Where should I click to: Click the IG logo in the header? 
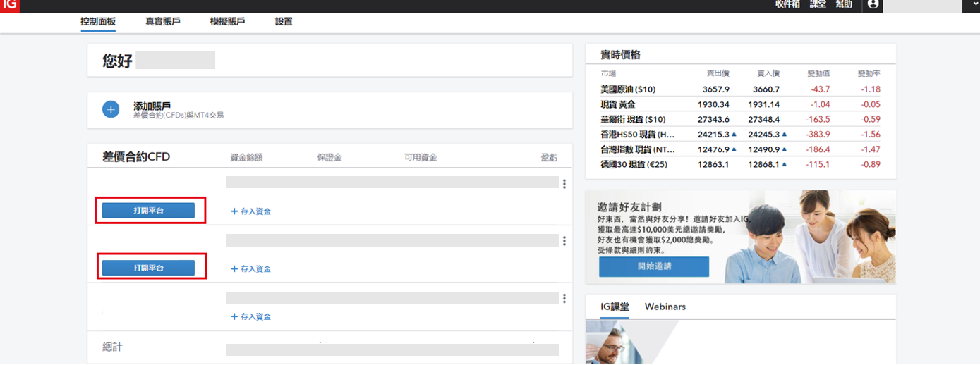tap(9, 6)
